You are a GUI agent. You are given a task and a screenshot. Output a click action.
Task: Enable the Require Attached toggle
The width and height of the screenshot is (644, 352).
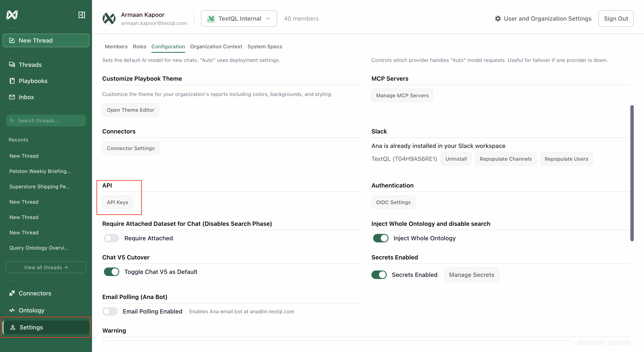coord(111,238)
